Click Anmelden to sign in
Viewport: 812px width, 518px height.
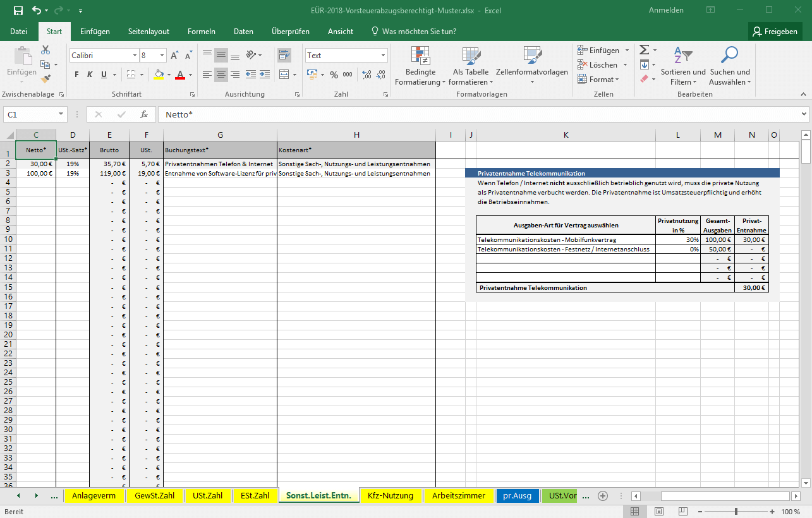tap(666, 11)
